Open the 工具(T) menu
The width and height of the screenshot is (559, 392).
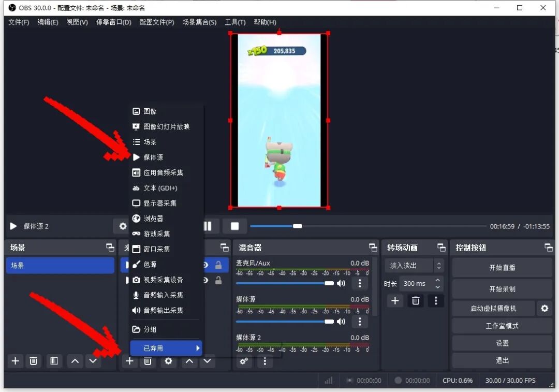pos(236,22)
